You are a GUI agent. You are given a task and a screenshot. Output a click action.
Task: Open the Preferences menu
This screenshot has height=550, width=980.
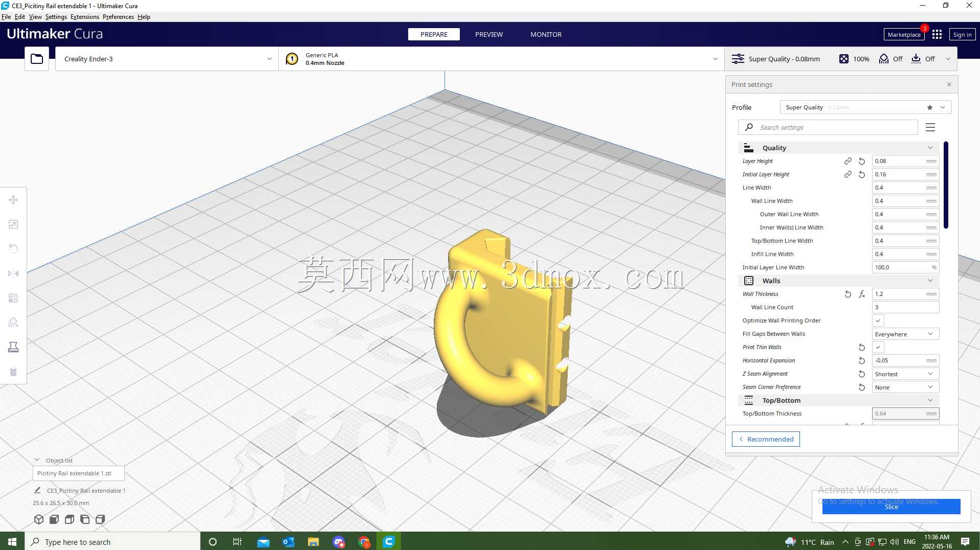click(118, 17)
